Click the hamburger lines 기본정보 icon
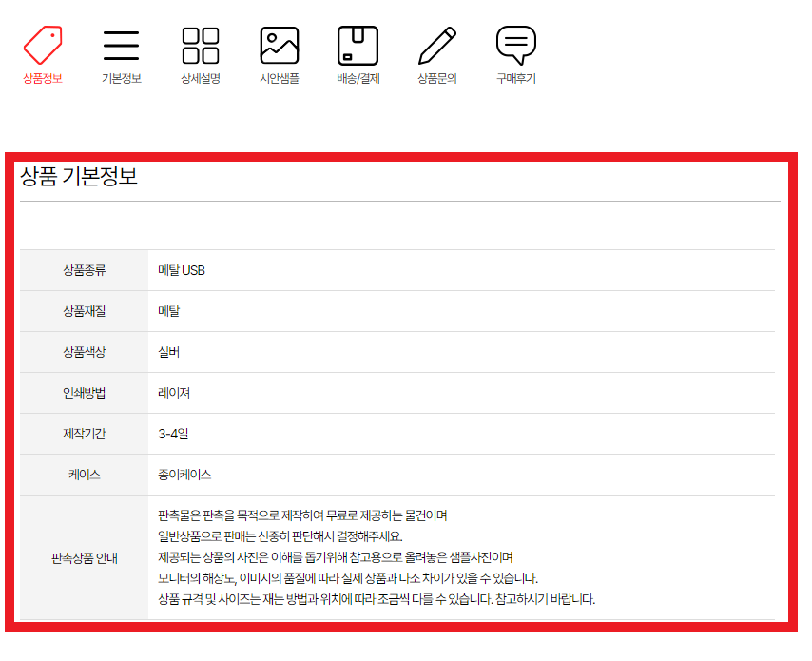Image resolution: width=812 pixels, height=661 pixels. click(121, 45)
